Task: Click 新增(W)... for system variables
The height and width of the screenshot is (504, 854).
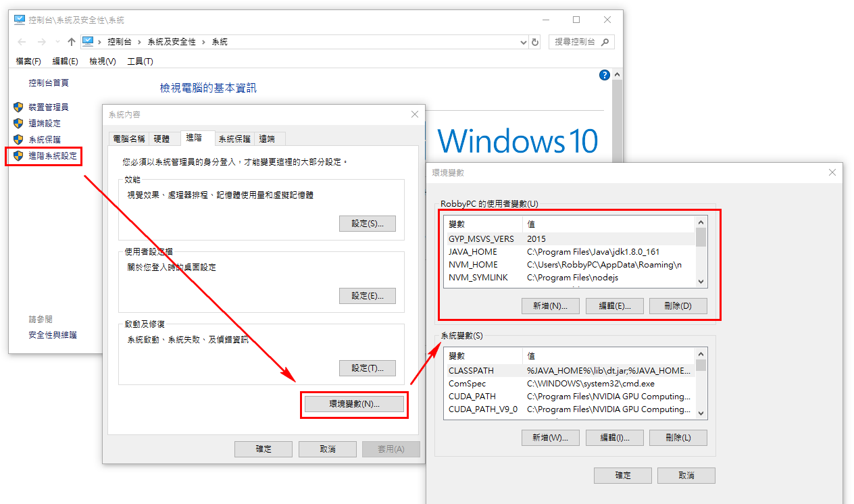Action: pyautogui.click(x=551, y=438)
